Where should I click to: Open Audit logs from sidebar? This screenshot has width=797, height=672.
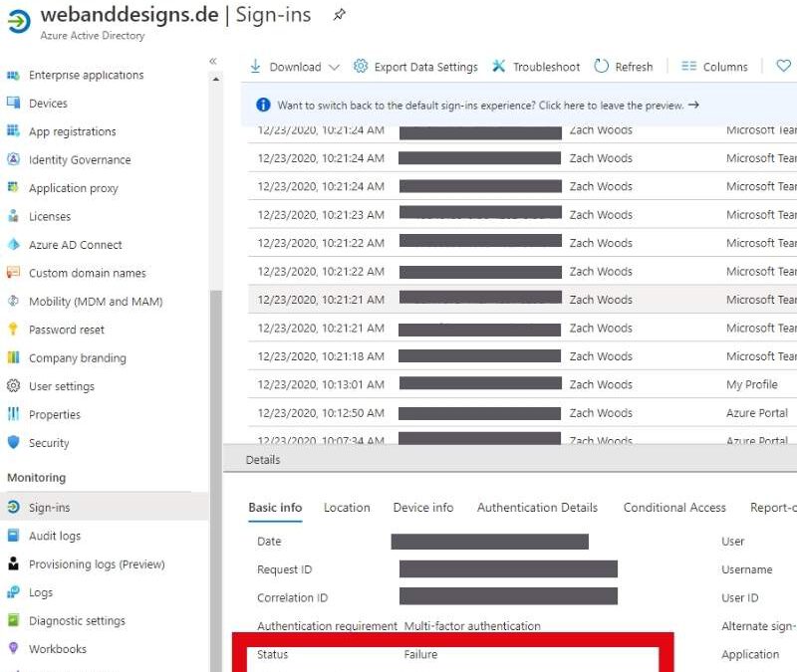click(x=55, y=536)
